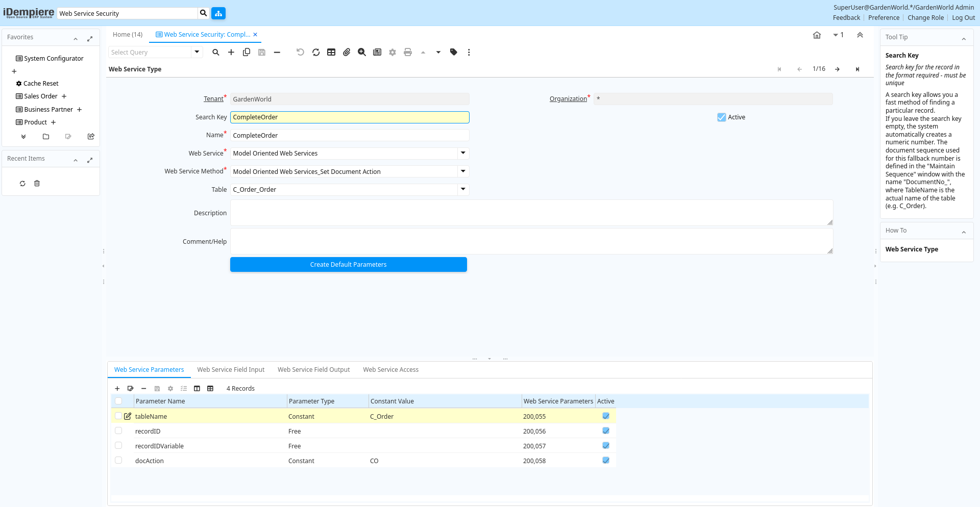
Task: Select the recordID row checkbox
Action: [x=118, y=431]
